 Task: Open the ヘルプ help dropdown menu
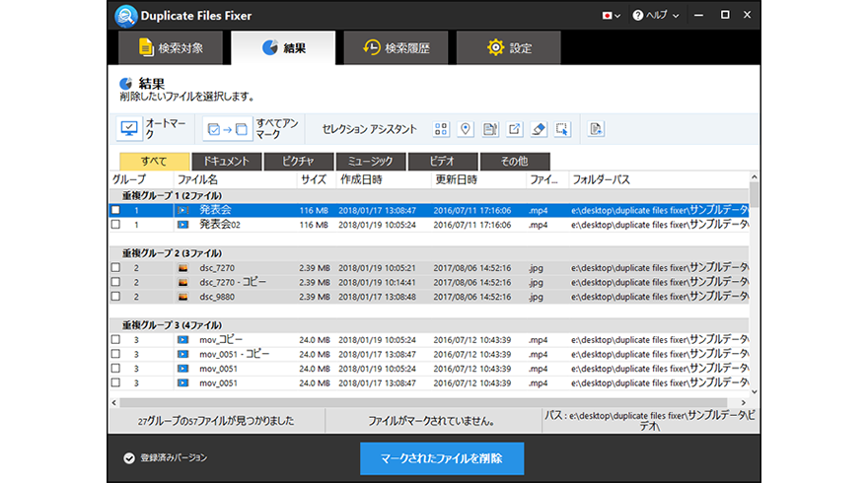click(x=656, y=16)
